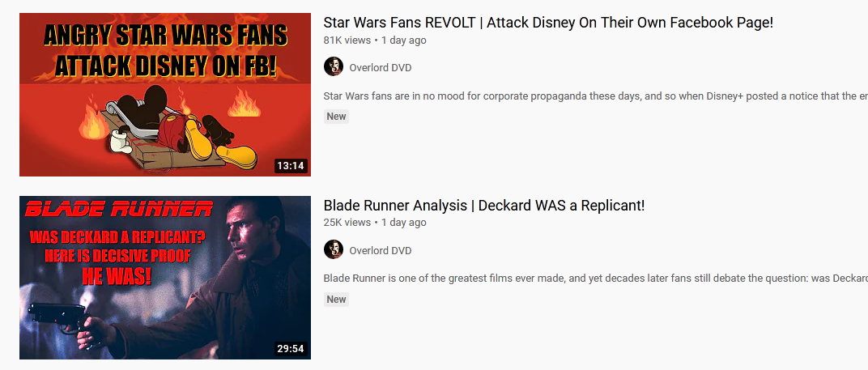Click Overlord DVD avatar under Blade Runner video
Image resolution: width=868 pixels, height=370 pixels.
pyautogui.click(x=334, y=249)
